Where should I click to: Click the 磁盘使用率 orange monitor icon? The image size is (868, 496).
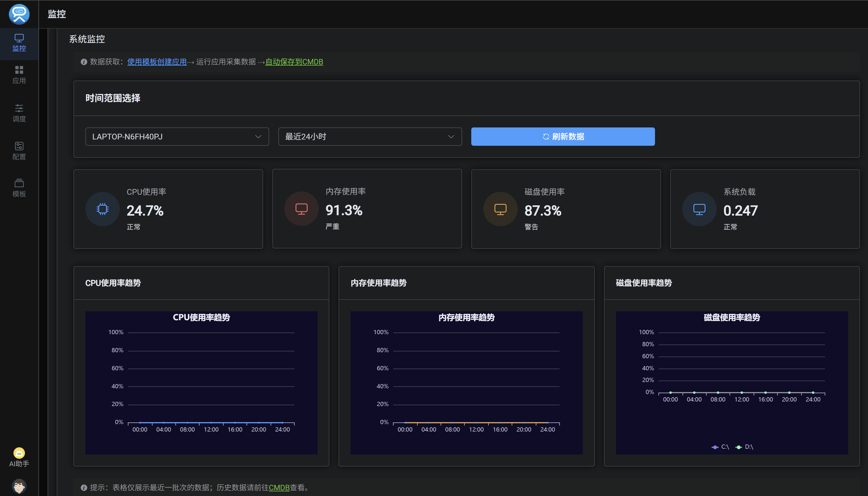pos(500,209)
